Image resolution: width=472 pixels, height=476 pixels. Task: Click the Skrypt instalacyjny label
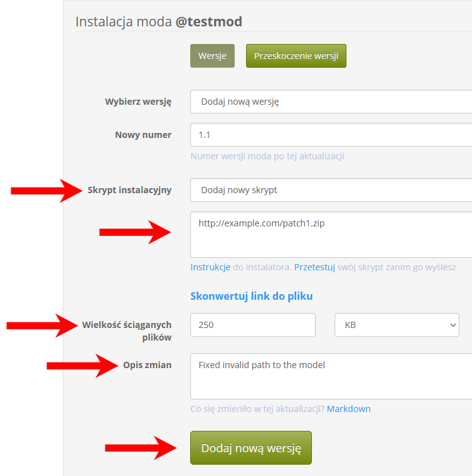[130, 190]
